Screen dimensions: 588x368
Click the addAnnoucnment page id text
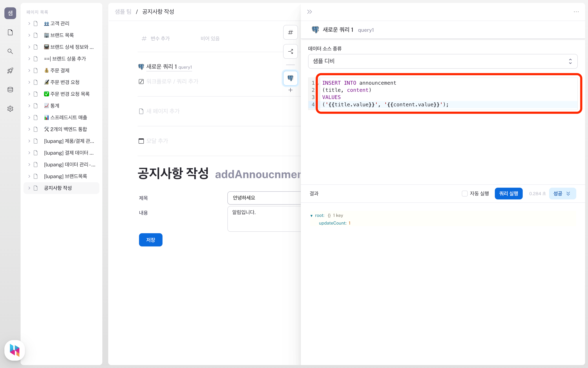[x=258, y=174]
